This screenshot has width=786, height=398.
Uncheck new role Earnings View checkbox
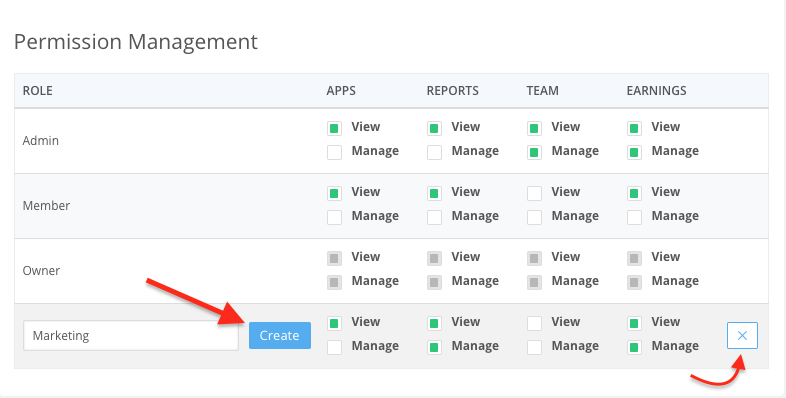[x=634, y=323]
